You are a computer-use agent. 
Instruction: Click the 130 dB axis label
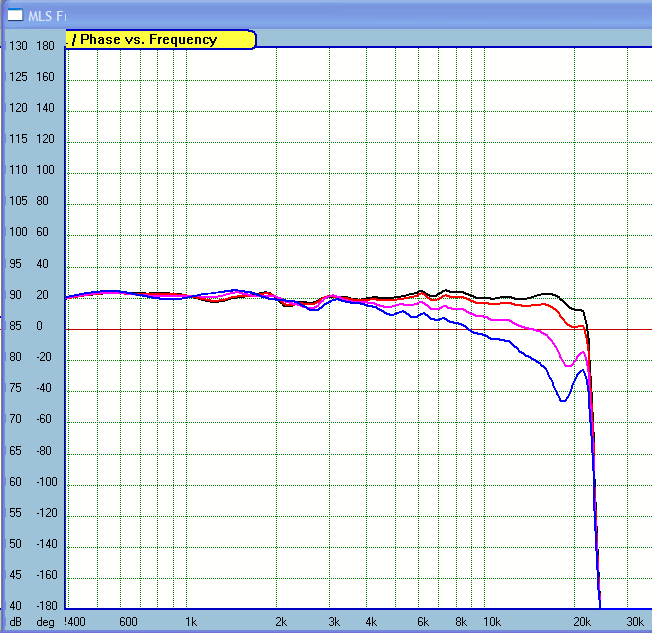tap(18, 45)
